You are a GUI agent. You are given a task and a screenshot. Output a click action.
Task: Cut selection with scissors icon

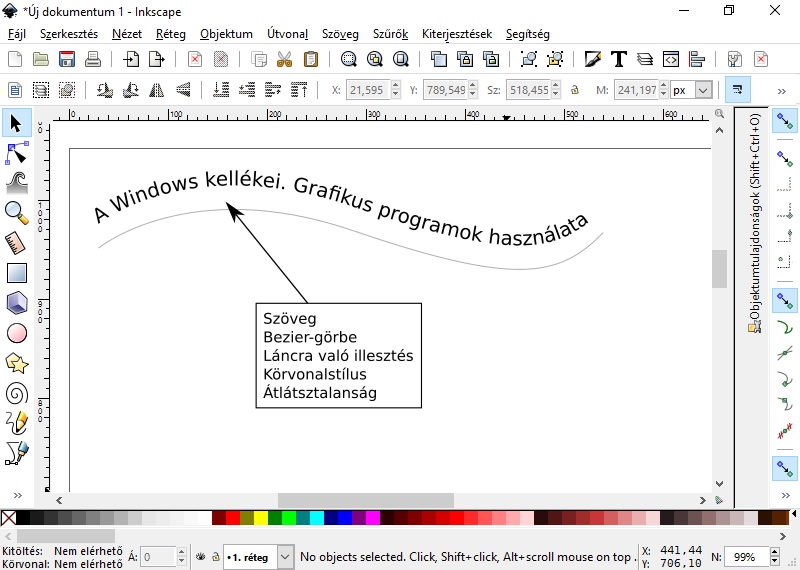(285, 59)
